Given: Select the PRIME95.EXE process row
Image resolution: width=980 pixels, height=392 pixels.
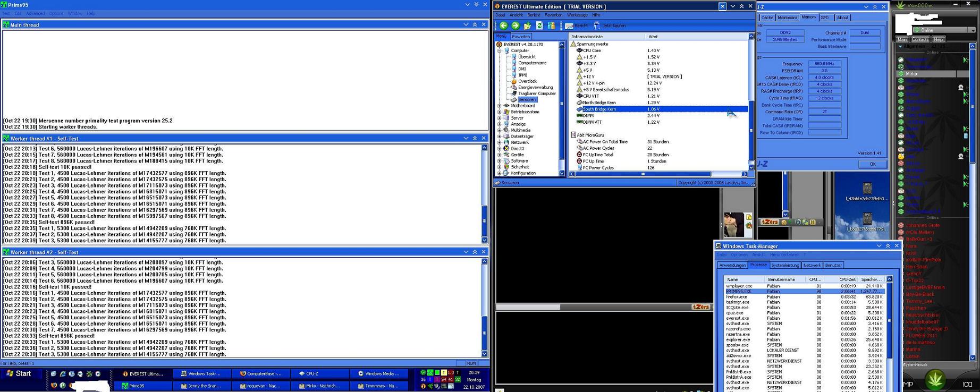Looking at the screenshot, I should click(805, 291).
